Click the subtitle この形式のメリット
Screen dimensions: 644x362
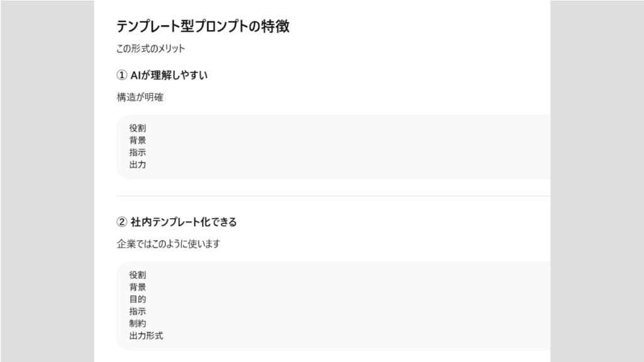[x=150, y=48]
